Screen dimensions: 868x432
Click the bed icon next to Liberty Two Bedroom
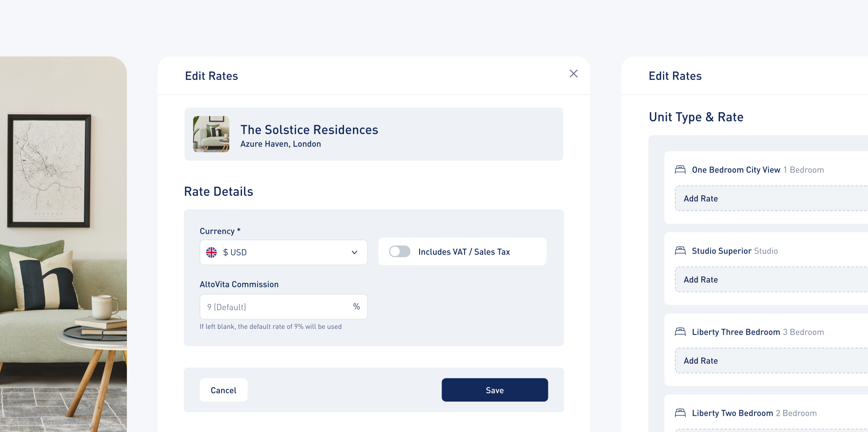click(x=681, y=413)
